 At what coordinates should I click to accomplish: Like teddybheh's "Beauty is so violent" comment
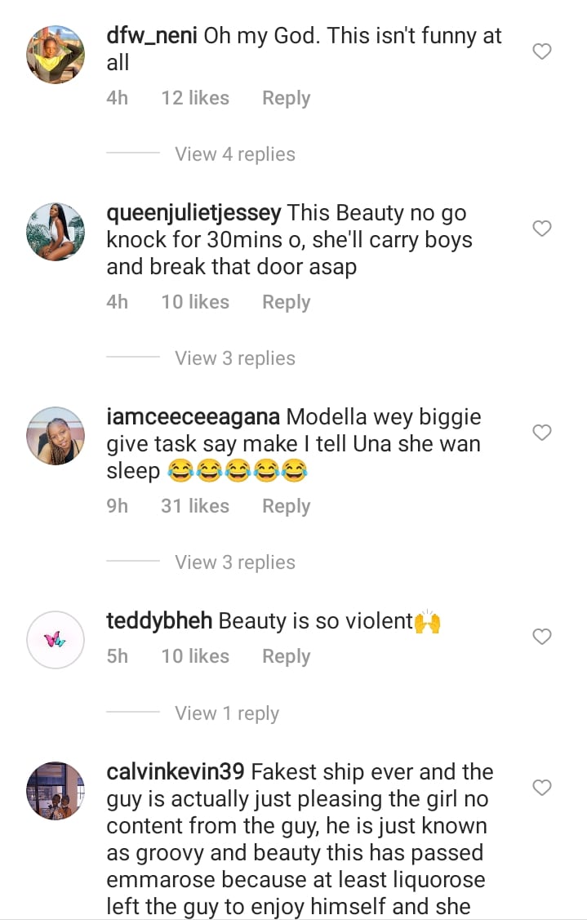pyautogui.click(x=542, y=637)
